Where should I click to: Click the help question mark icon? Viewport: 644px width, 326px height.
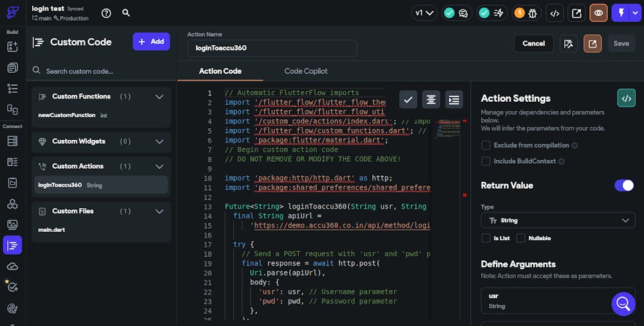click(x=106, y=13)
